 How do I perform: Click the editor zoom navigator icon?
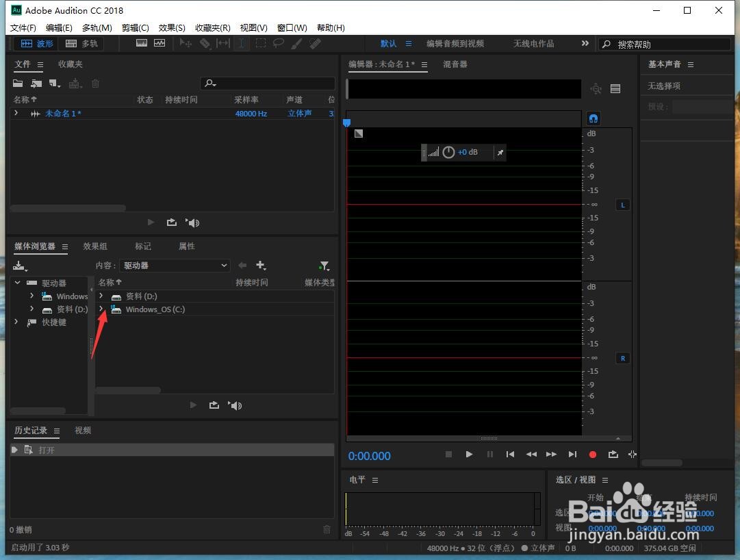point(596,89)
